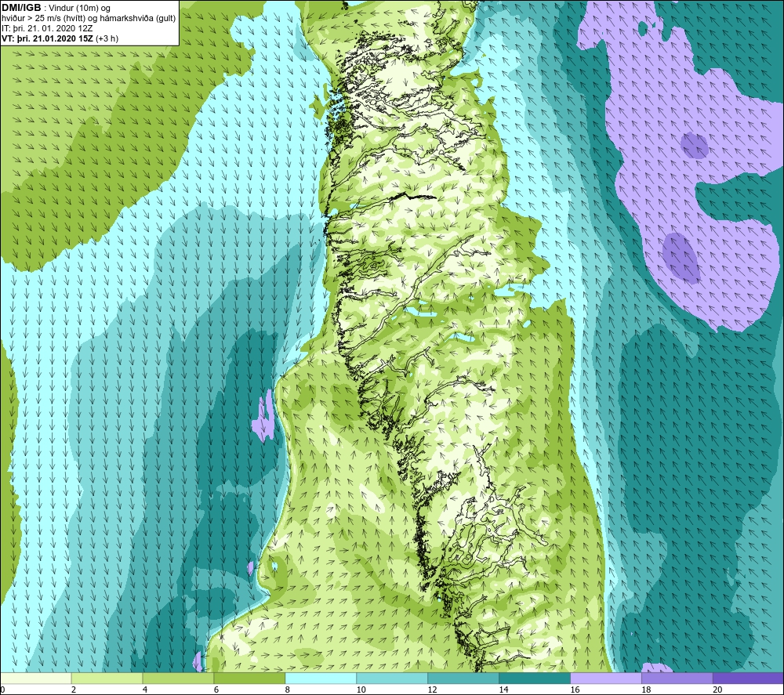784x695 pixels.
Task: Click the 'Vindur (10m) og' label
Action: pos(79,9)
